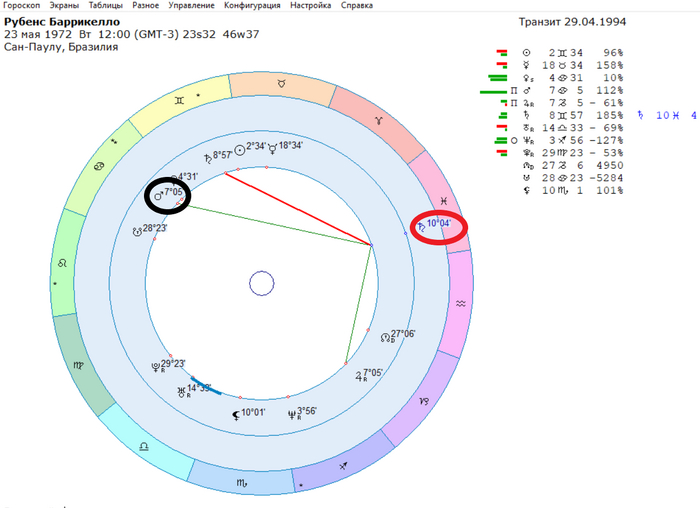
Task: Select the North Node glyph at 27°06'
Action: [385, 337]
